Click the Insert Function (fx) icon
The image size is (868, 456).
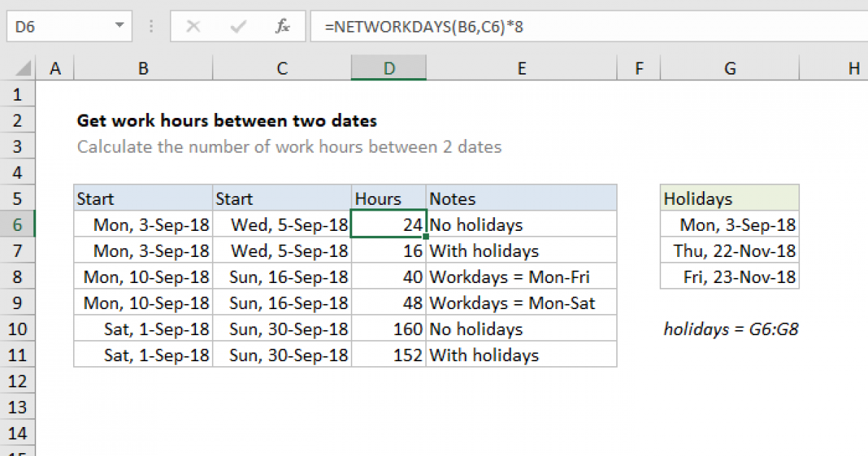(x=283, y=26)
